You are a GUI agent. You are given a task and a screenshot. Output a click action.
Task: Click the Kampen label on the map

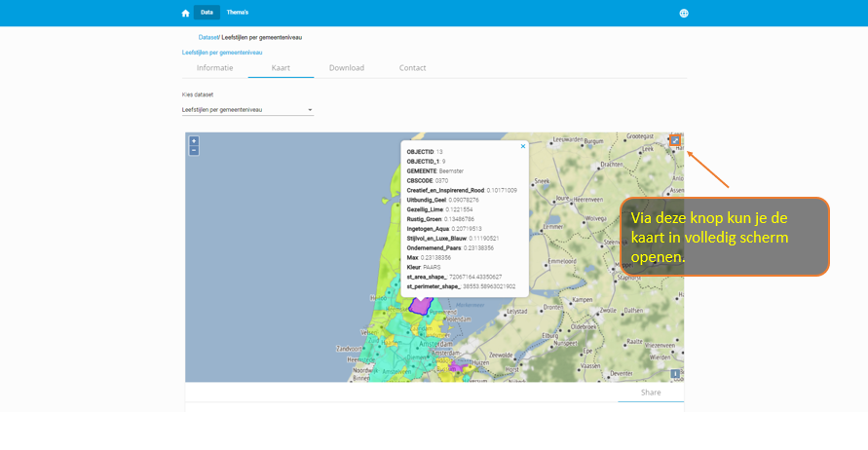[x=583, y=299]
